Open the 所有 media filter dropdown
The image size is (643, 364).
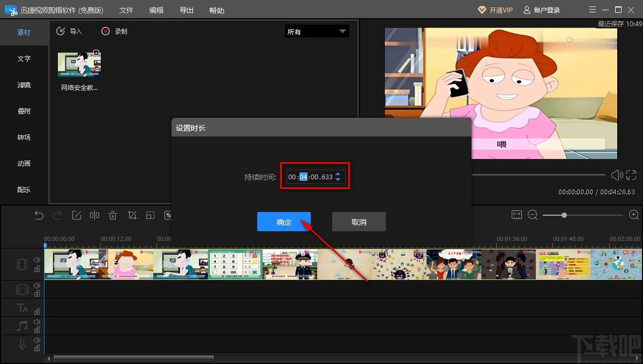tap(317, 32)
